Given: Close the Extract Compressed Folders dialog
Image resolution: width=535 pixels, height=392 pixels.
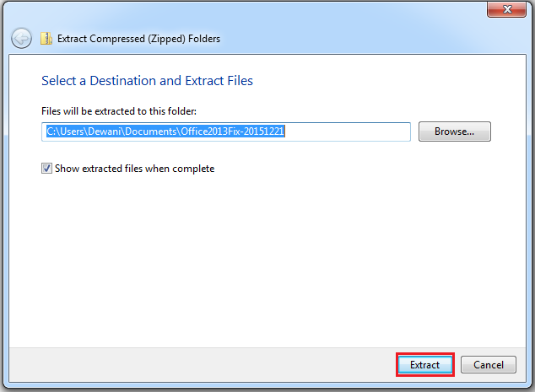Looking at the screenshot, I should pyautogui.click(x=506, y=9).
